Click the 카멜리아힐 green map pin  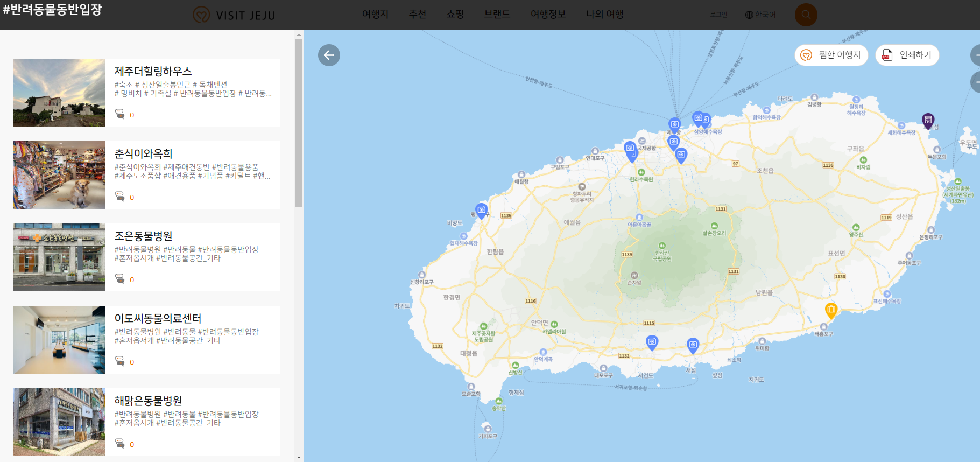554,324
